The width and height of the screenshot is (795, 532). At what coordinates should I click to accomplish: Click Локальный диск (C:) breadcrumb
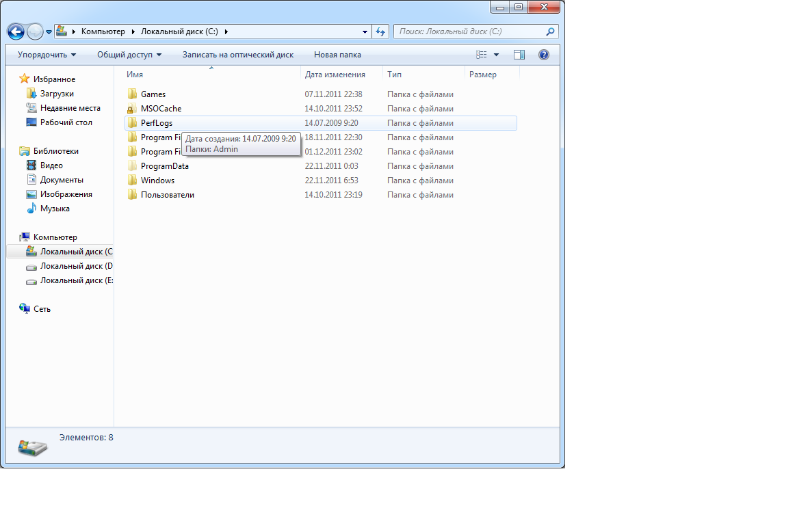(179, 31)
